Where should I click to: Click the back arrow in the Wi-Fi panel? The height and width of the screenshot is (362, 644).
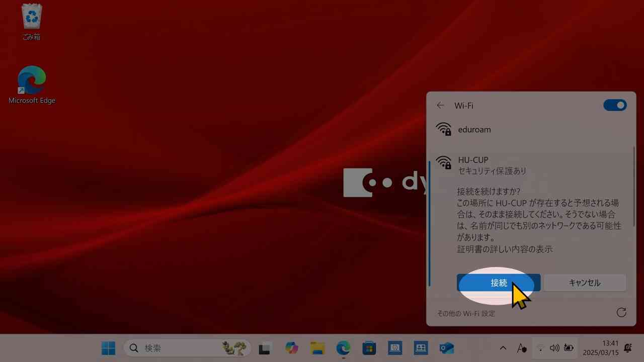440,105
